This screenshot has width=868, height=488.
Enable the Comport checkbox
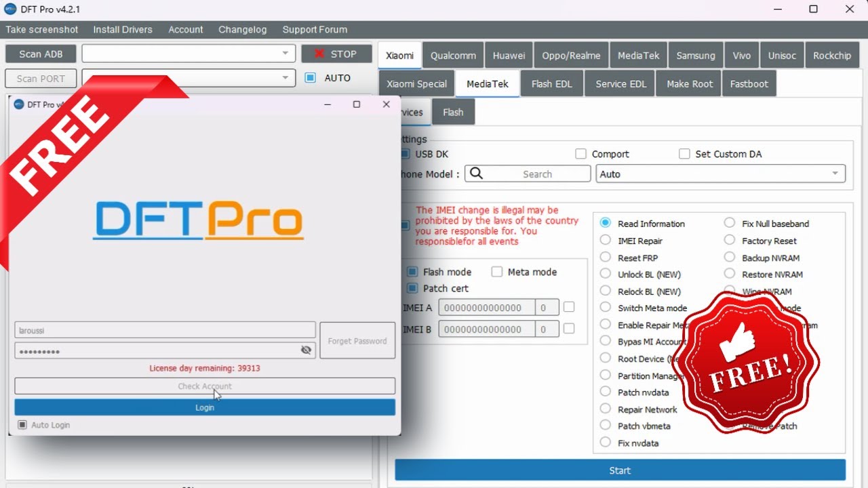(580, 154)
